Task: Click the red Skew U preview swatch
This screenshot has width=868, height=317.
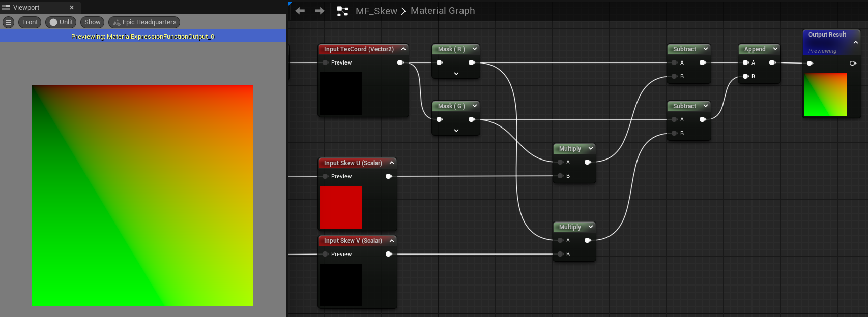Action: pyautogui.click(x=341, y=207)
